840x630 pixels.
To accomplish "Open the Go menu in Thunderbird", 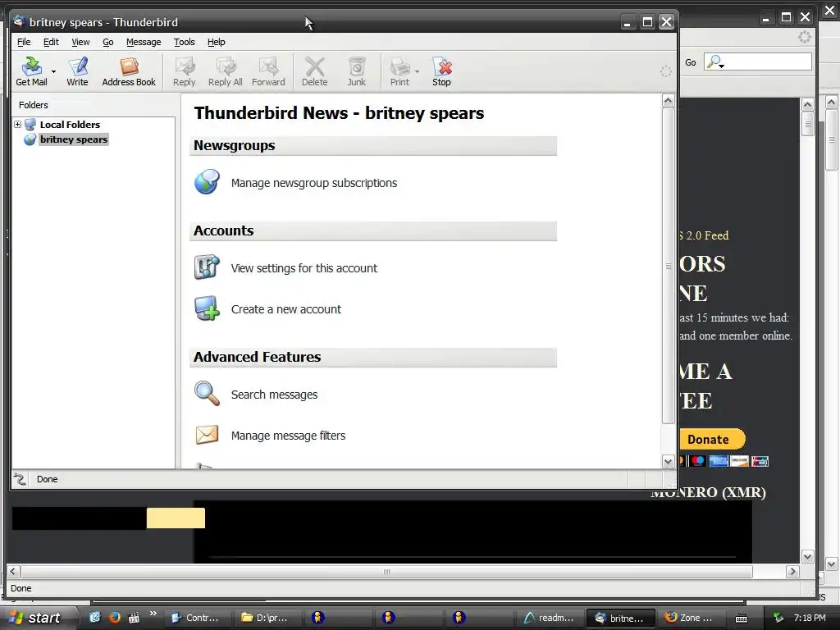I will (108, 42).
